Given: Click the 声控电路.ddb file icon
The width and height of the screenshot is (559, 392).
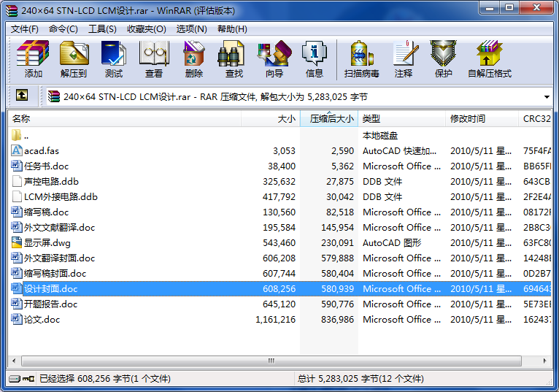Looking at the screenshot, I should coord(16,181).
